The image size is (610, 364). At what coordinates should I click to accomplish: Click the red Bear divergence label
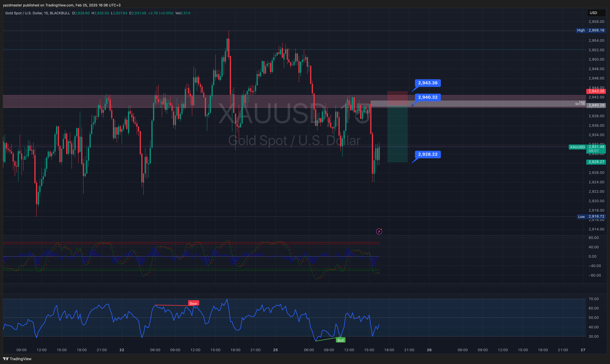pos(193,303)
